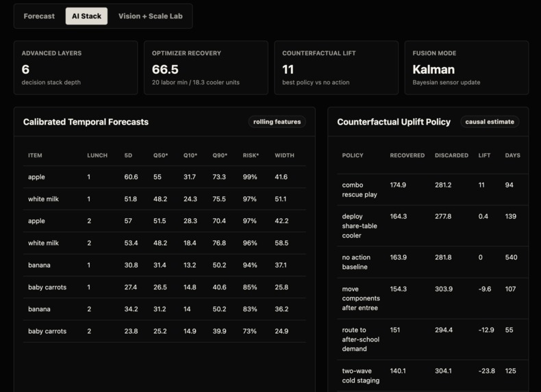Viewport: 541px width, 392px height.
Task: Click the LUNCH column header
Action: (97, 155)
